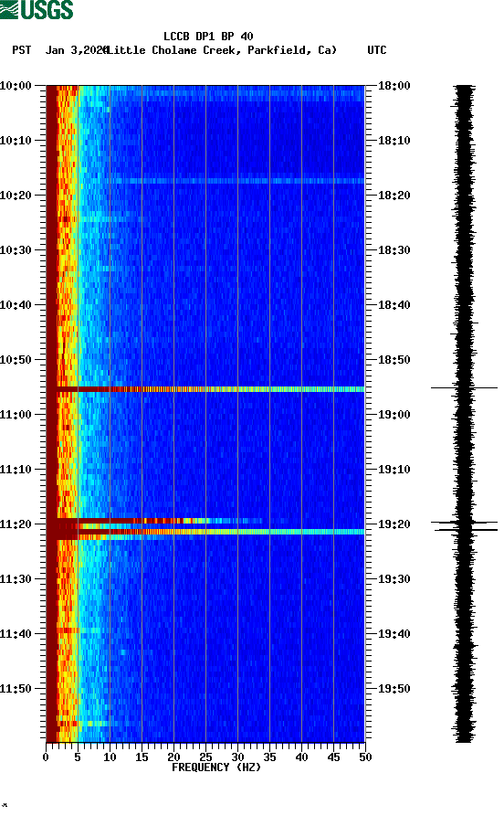The image size is (504, 815).
Task: Click the 'PST' timezone label
Action: [21, 50]
